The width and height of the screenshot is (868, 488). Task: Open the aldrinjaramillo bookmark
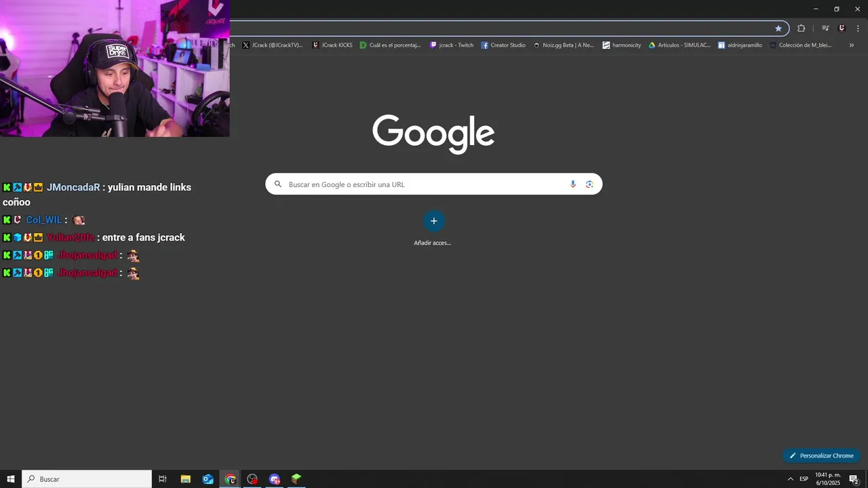741,45
